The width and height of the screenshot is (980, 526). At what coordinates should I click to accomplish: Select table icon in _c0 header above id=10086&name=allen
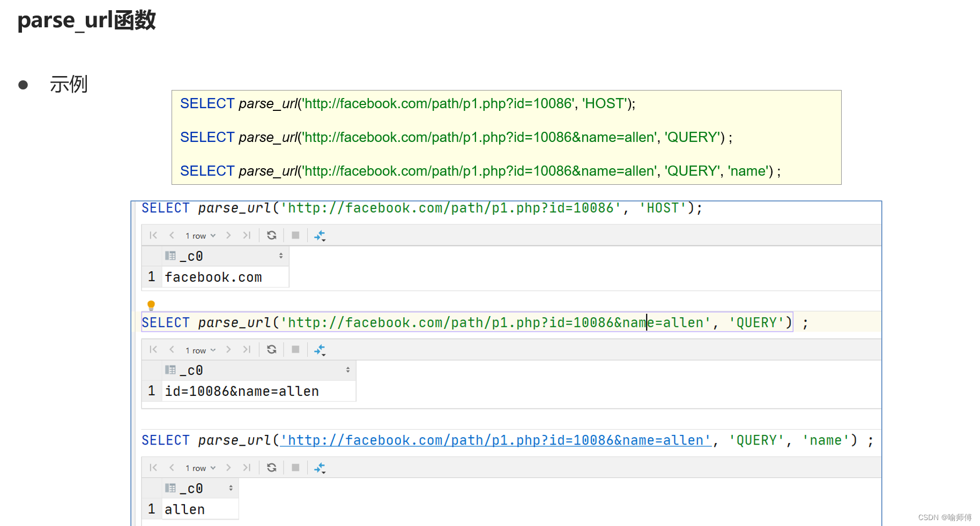pos(170,370)
